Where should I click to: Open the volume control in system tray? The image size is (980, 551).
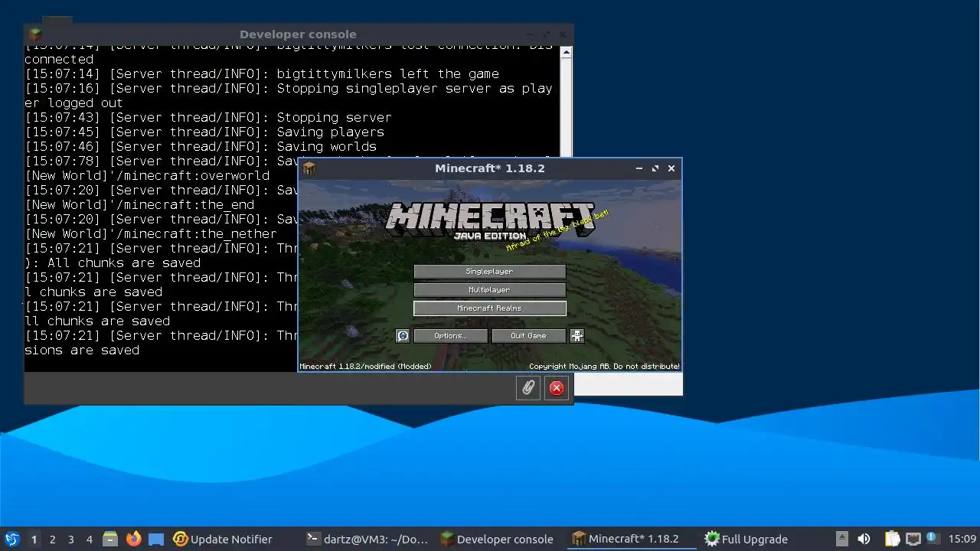click(864, 539)
